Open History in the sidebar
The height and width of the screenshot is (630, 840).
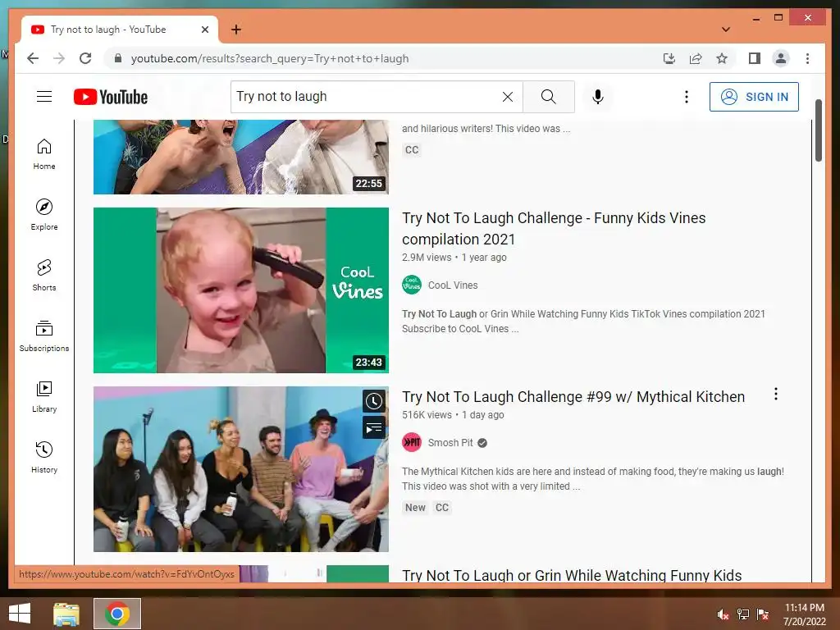click(x=44, y=458)
